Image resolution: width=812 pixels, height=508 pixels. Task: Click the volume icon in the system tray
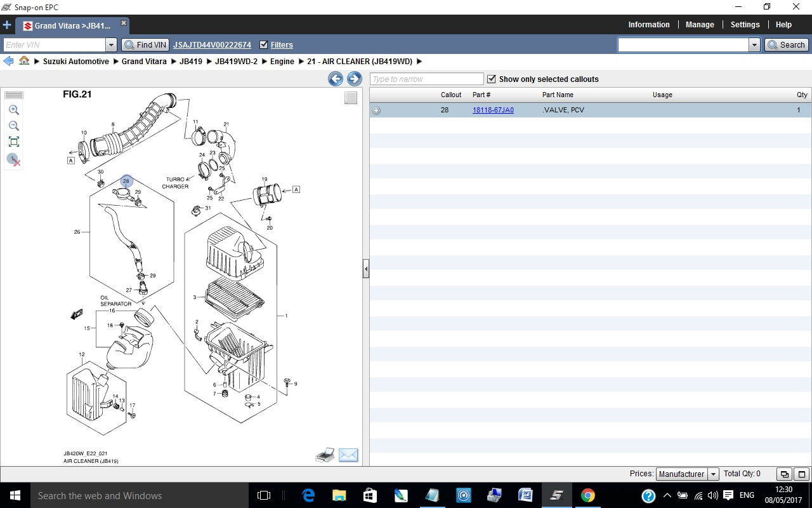(x=712, y=495)
